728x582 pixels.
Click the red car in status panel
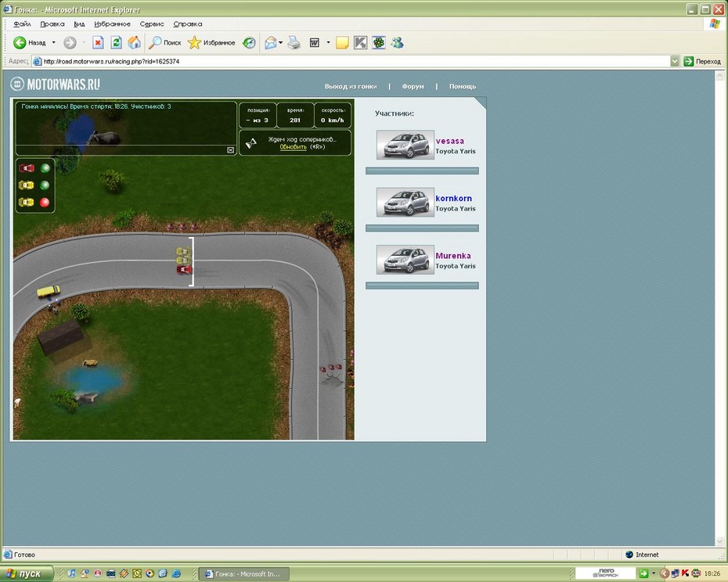point(27,168)
